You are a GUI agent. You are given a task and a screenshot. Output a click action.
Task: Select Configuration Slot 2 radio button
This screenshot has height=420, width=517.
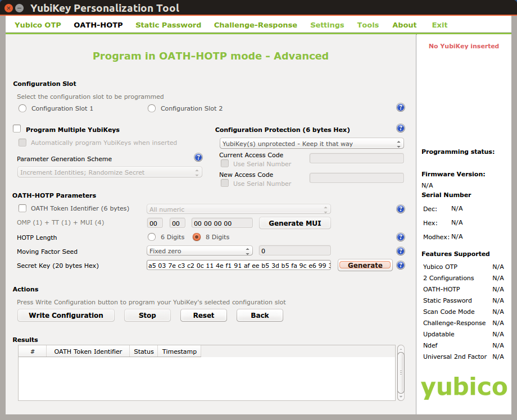tap(152, 108)
